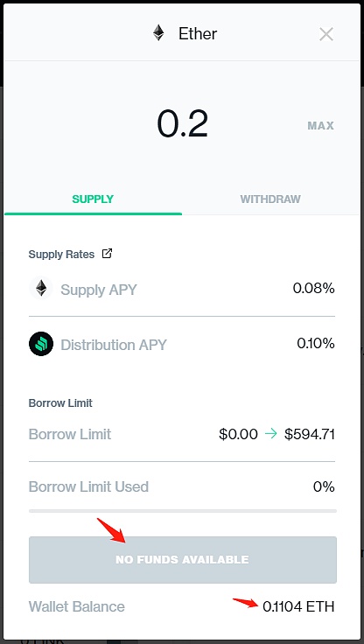
Task: Click MAX to fill maximum amount
Action: pyautogui.click(x=321, y=126)
